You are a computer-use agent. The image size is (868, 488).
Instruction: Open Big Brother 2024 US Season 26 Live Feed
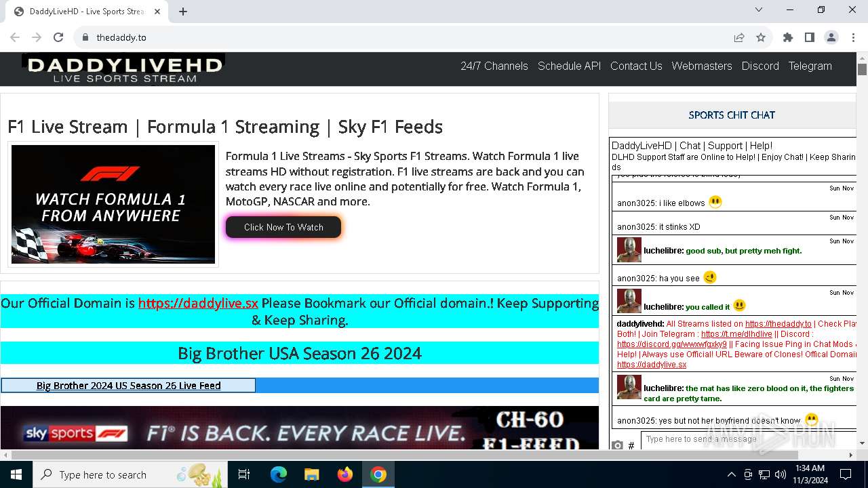point(128,386)
